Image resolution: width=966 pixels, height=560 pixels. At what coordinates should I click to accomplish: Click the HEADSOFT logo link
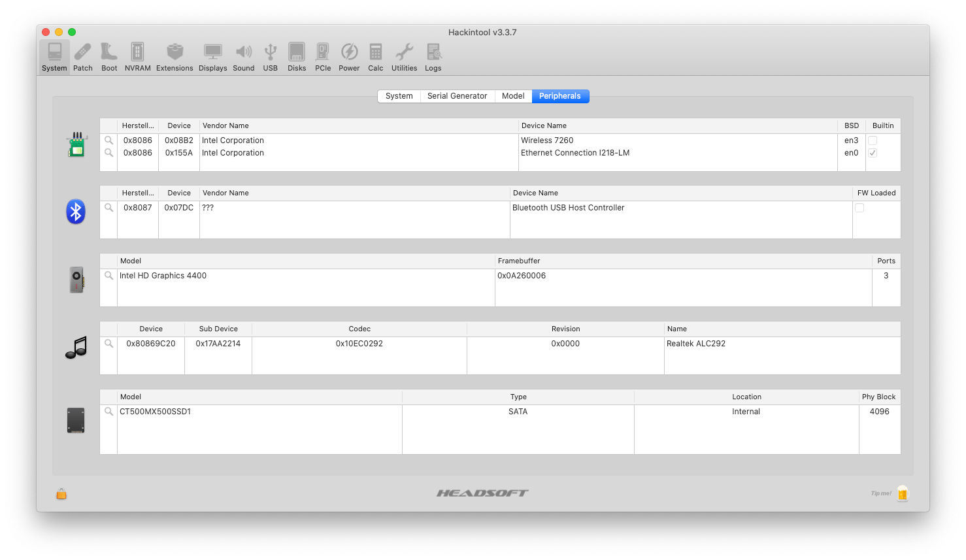pos(482,493)
